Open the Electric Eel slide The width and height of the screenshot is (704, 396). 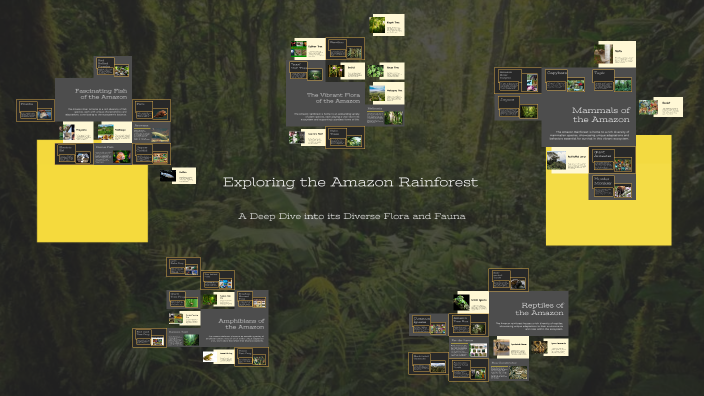tap(75, 154)
